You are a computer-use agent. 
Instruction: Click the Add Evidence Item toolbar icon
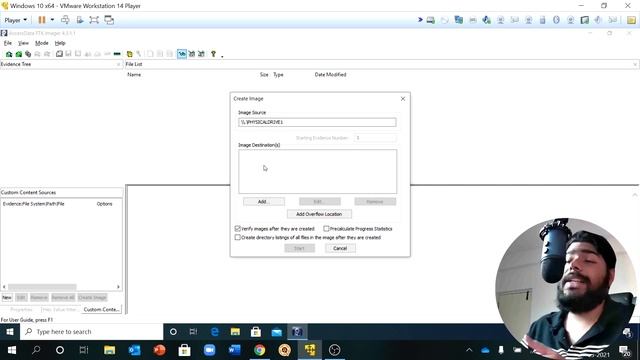9,54
